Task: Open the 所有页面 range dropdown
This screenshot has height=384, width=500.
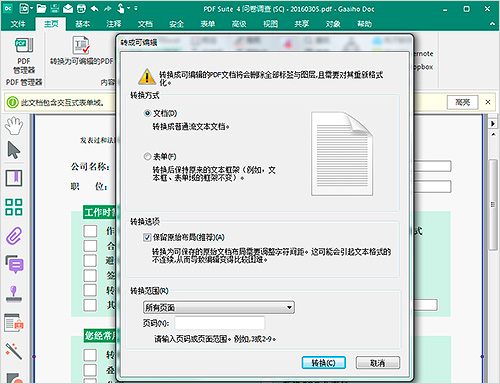Action: point(219,307)
